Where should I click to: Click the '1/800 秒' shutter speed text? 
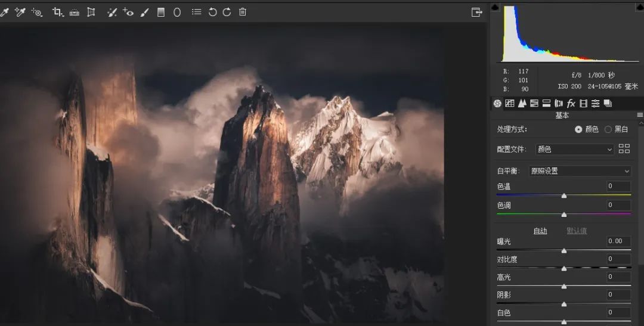tap(601, 75)
